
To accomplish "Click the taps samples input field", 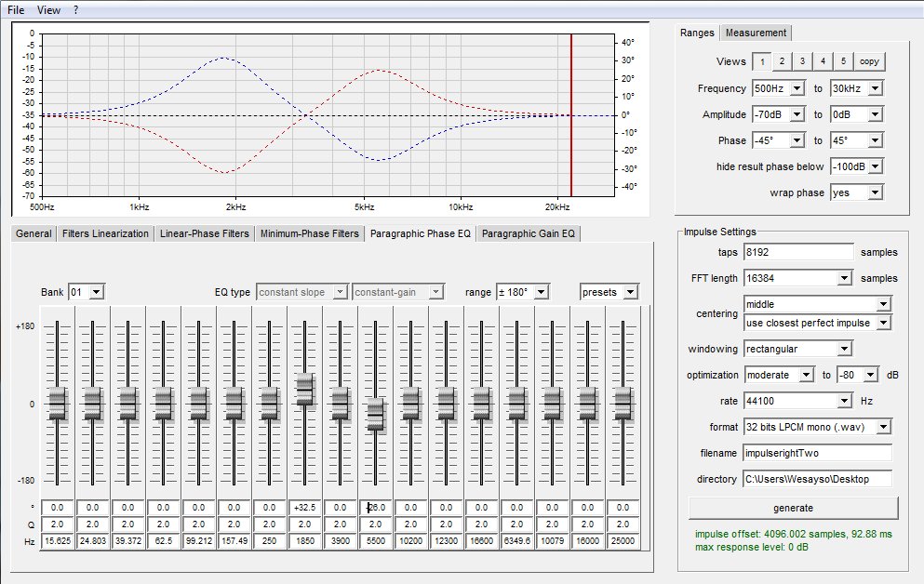I will click(798, 252).
